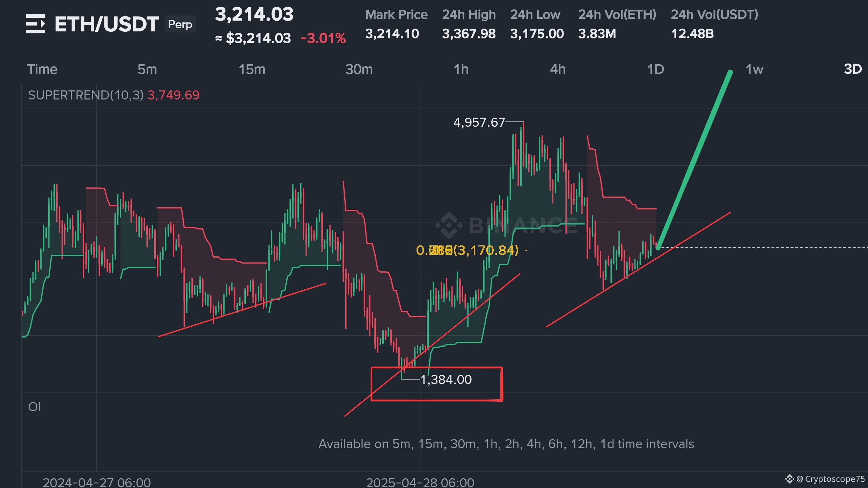868x488 pixels.
Task: Switch to 15m interval
Action: point(252,69)
